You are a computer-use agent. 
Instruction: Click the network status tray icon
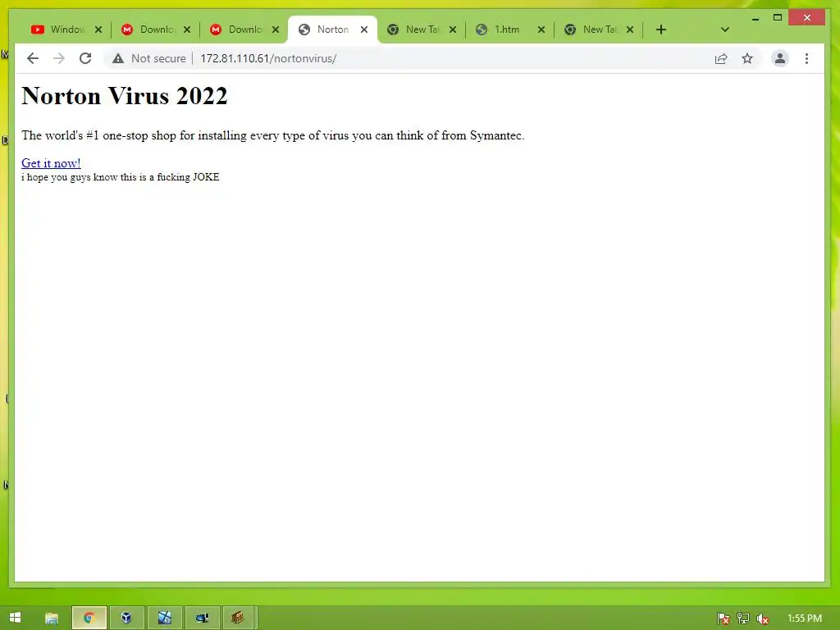point(742,619)
